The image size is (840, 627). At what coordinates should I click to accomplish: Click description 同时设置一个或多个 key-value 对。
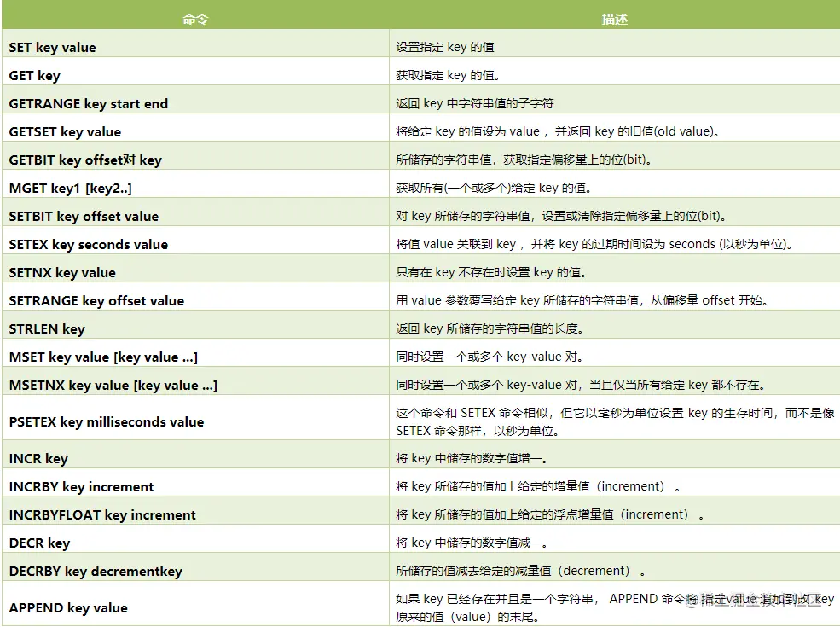coord(490,357)
